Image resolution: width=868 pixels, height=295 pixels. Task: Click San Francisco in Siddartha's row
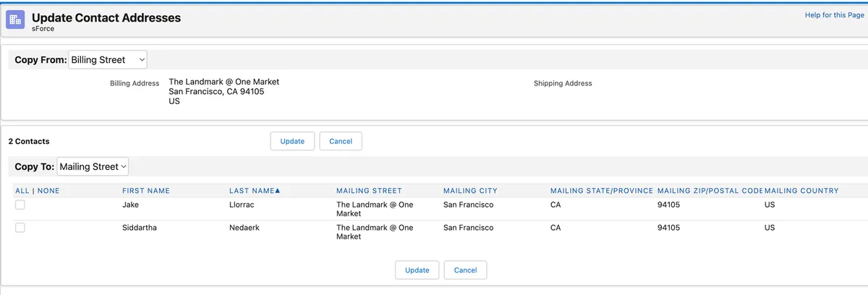(469, 228)
